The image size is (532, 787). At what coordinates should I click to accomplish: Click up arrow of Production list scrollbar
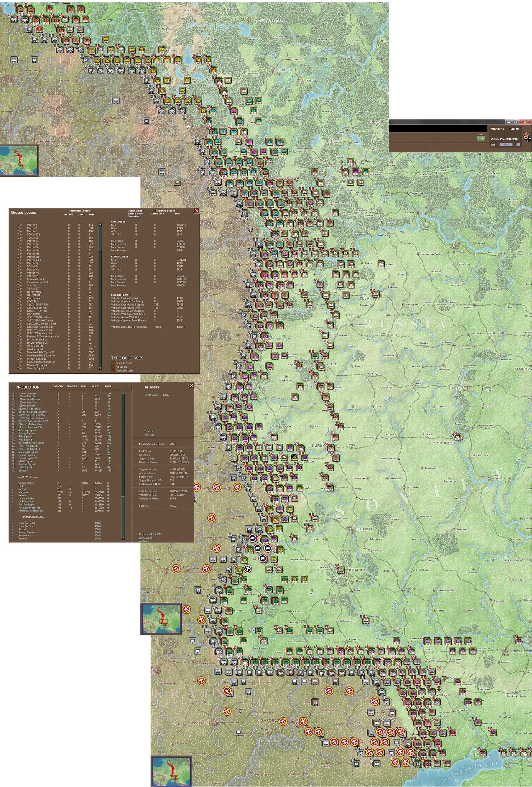tap(123, 395)
